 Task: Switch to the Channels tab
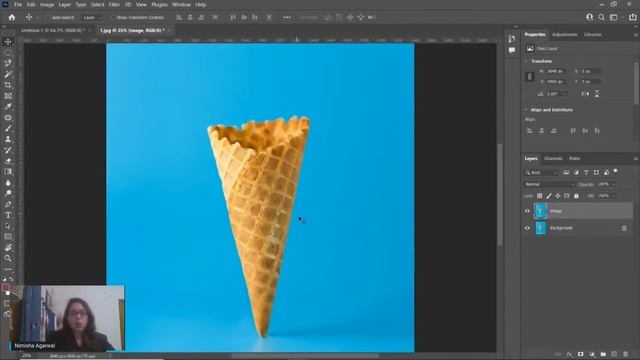[553, 158]
